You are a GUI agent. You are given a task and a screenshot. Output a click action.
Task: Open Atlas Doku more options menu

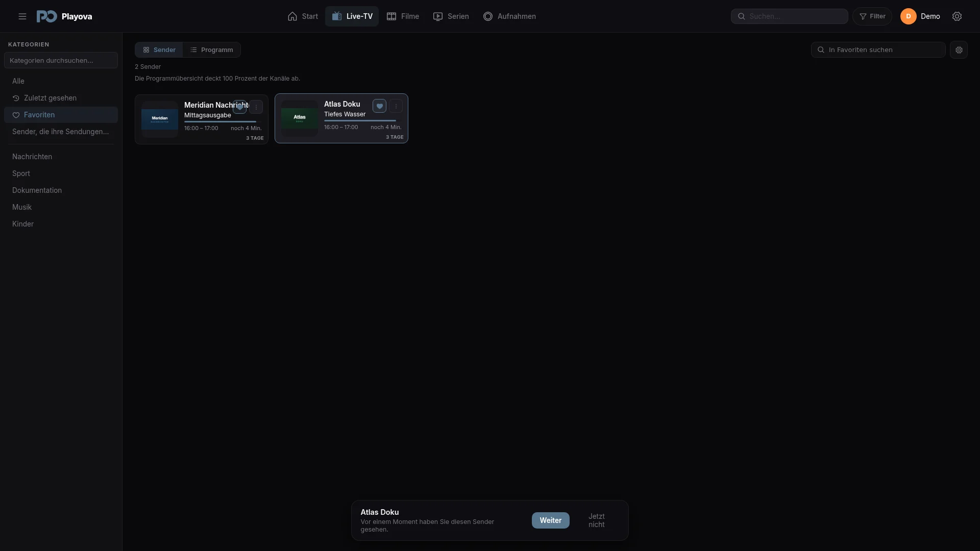coord(396,106)
